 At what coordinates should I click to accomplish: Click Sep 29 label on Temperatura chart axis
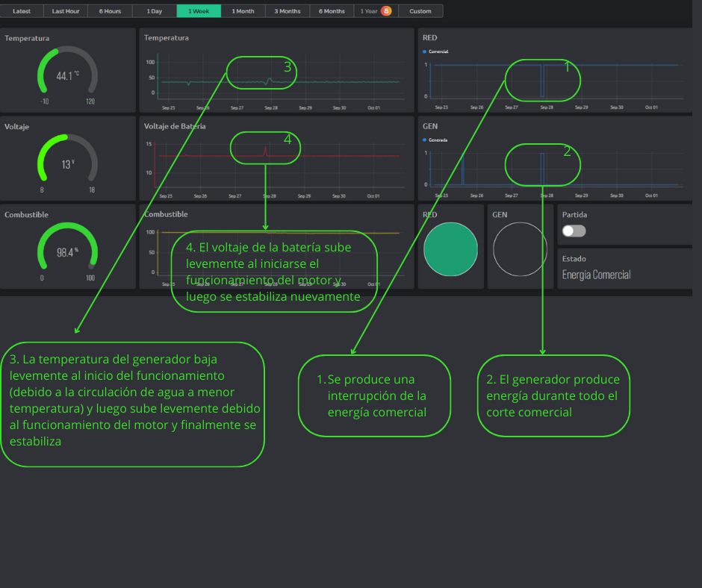click(x=305, y=108)
